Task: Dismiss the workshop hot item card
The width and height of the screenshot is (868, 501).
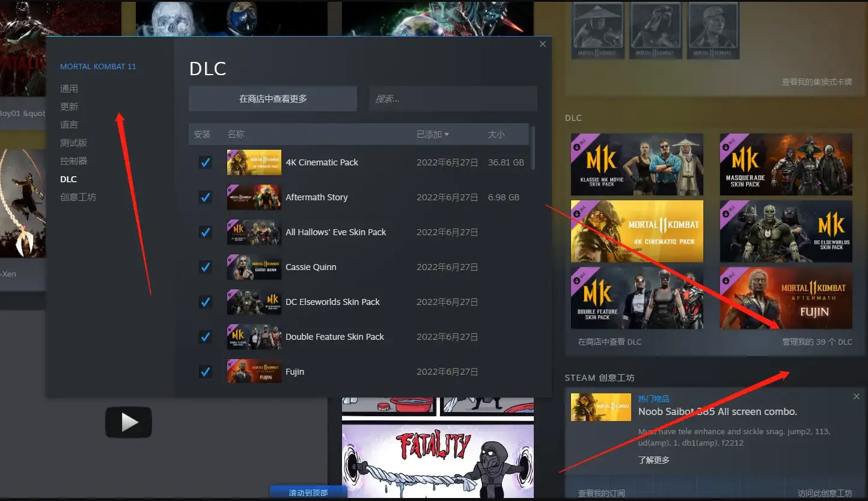Action: pos(857,396)
